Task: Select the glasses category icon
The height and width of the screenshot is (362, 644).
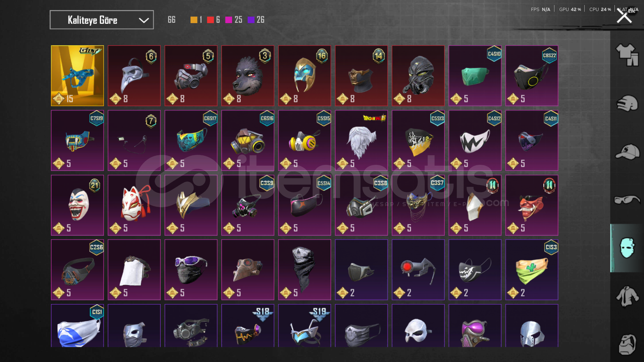Action: pos(627,200)
